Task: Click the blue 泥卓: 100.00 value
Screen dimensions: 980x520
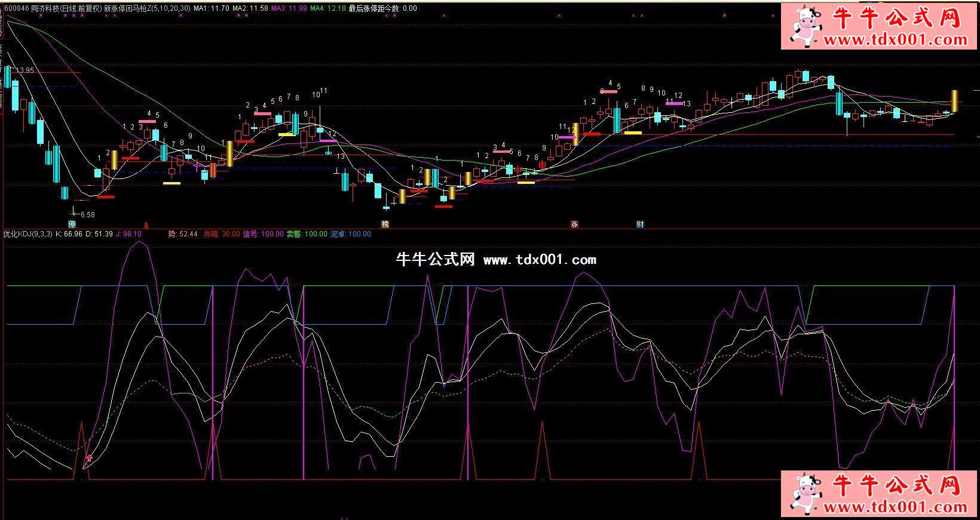Action: tap(350, 234)
